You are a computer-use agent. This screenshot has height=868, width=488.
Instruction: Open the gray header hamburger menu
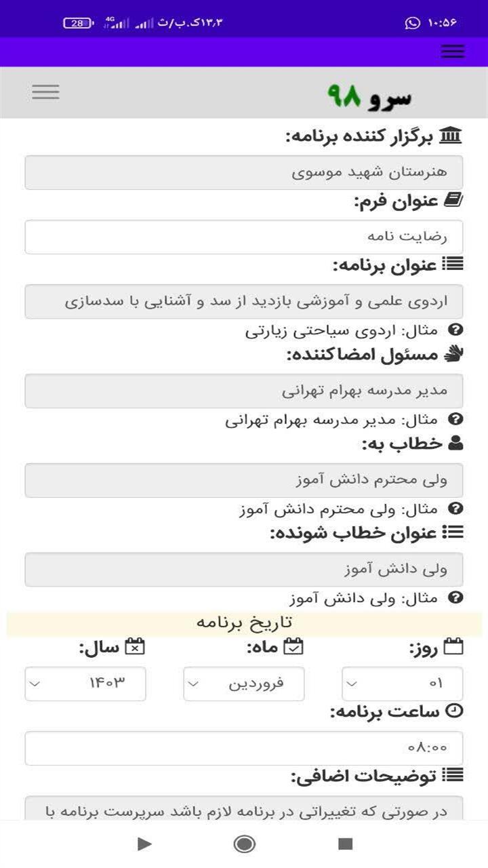click(45, 92)
